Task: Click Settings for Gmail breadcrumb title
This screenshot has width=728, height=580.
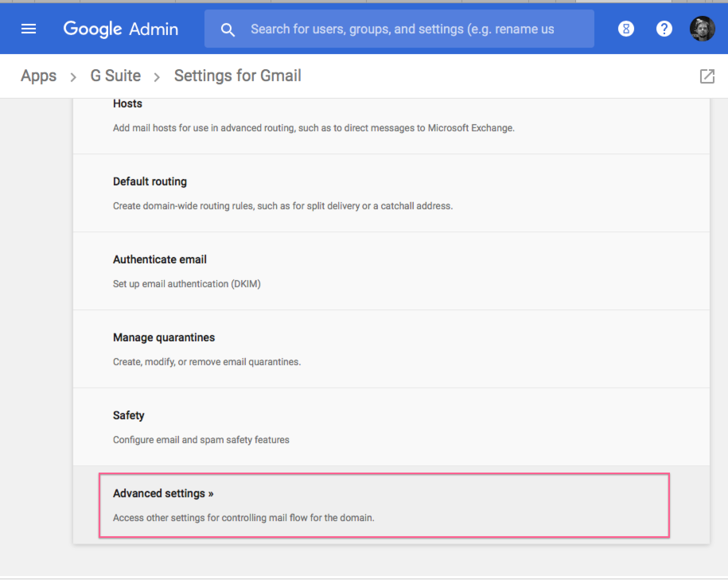Action: 238,76
